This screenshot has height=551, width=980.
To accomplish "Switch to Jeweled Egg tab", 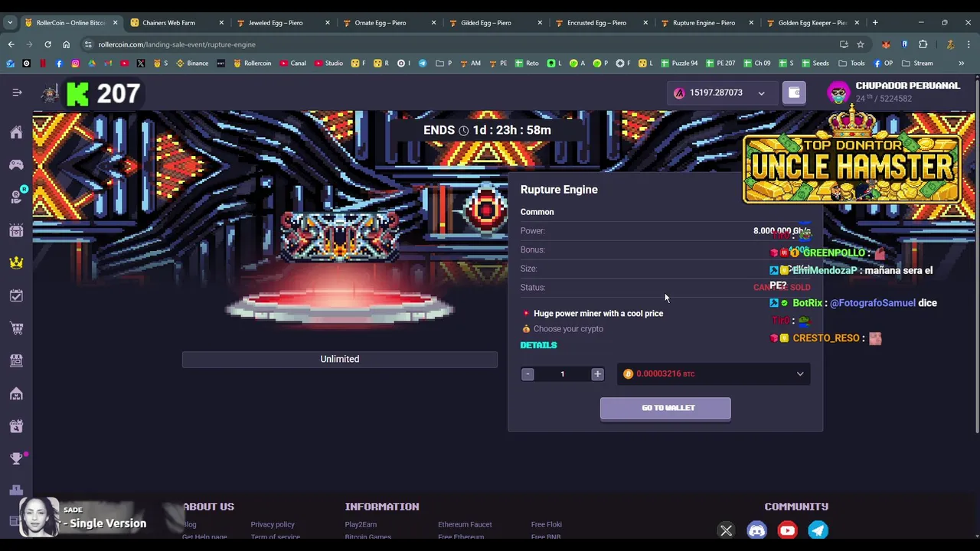I will [282, 22].
